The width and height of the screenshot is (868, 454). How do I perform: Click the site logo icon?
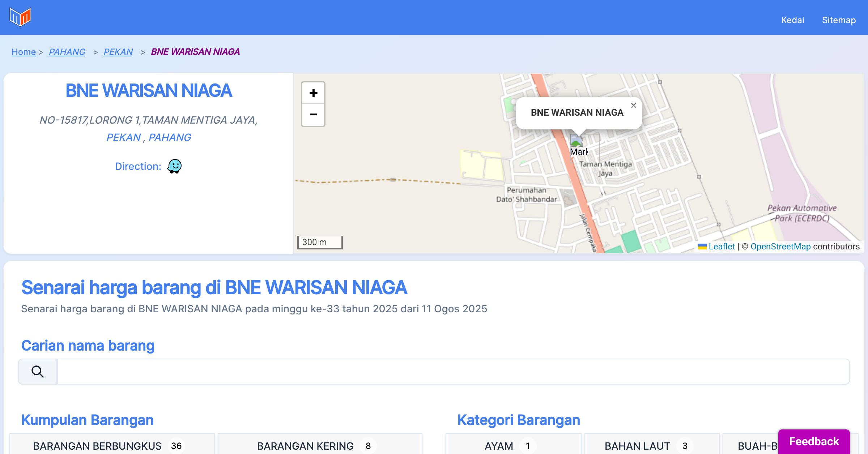coord(20,17)
